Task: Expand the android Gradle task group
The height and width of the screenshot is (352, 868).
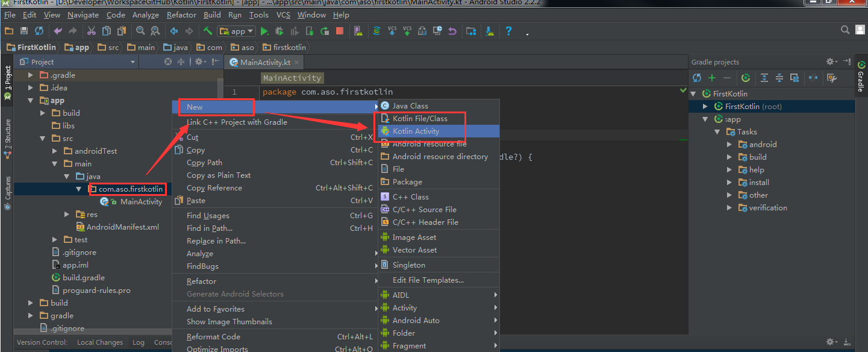Action: [x=729, y=145]
